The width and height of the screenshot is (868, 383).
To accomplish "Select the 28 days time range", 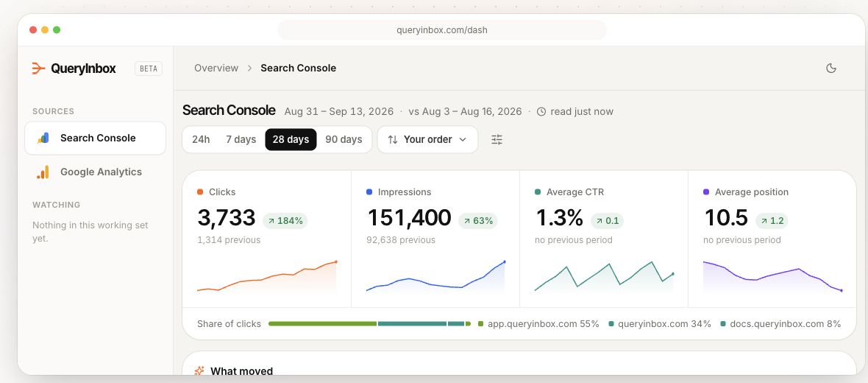I will (291, 140).
